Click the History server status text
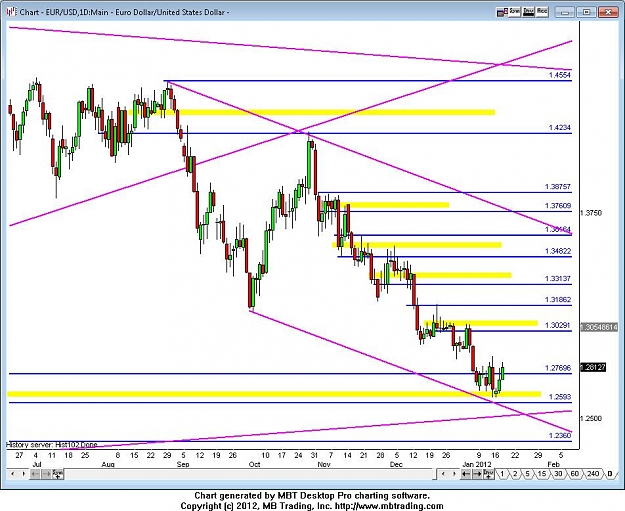The width and height of the screenshot is (625, 511). point(51,444)
